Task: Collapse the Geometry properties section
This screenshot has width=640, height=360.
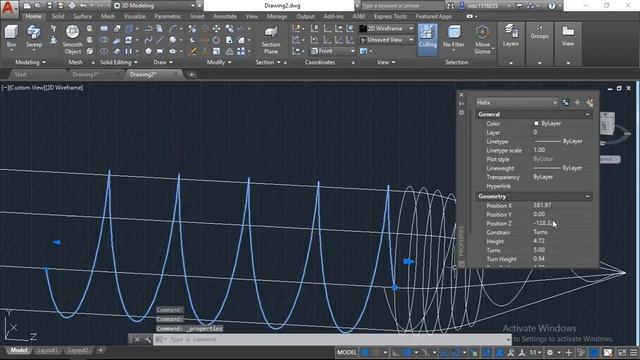Action: 587,197
